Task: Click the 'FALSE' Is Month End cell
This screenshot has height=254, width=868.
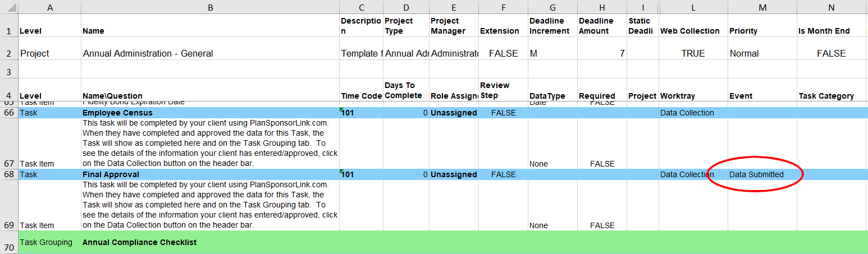Action: pyautogui.click(x=832, y=49)
